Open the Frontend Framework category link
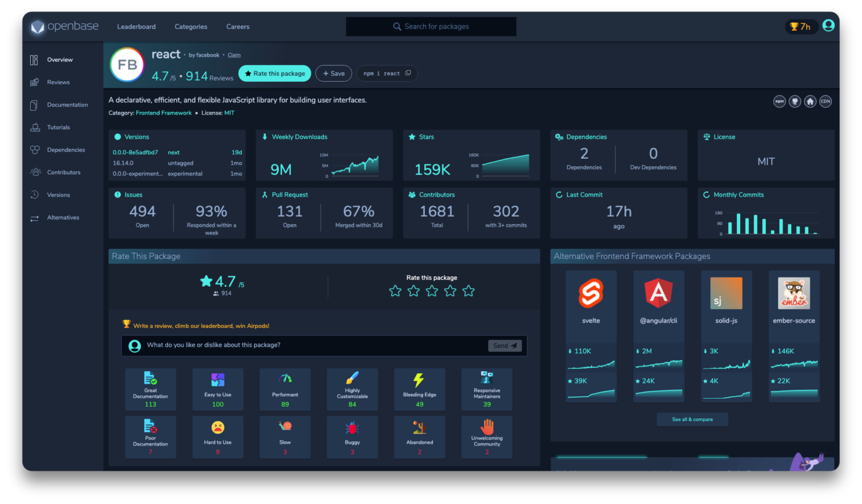The image size is (862, 504). click(x=164, y=113)
